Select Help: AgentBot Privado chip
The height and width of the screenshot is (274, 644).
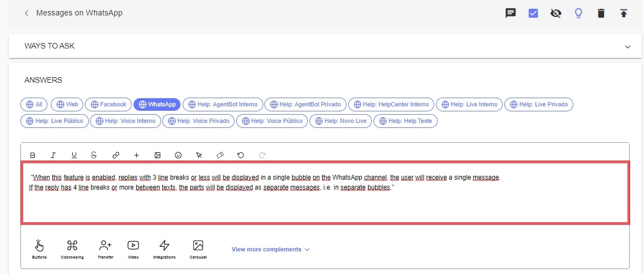[x=306, y=105]
